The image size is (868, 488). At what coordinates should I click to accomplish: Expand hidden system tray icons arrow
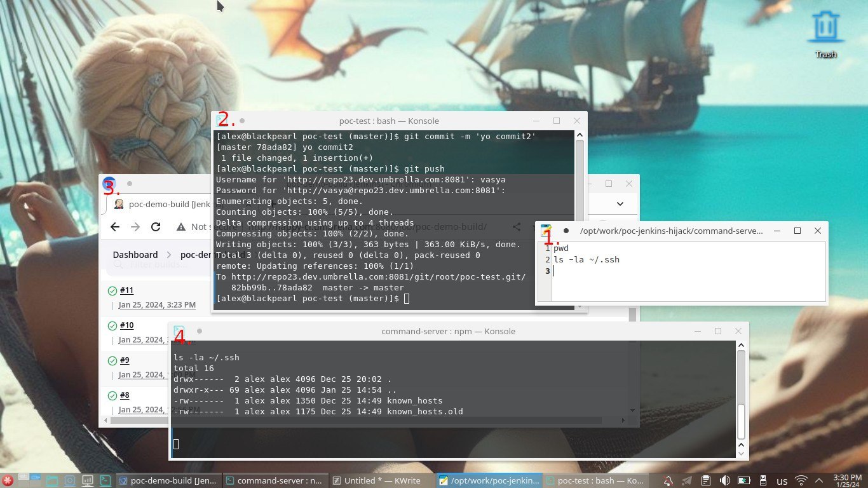[819, 480]
